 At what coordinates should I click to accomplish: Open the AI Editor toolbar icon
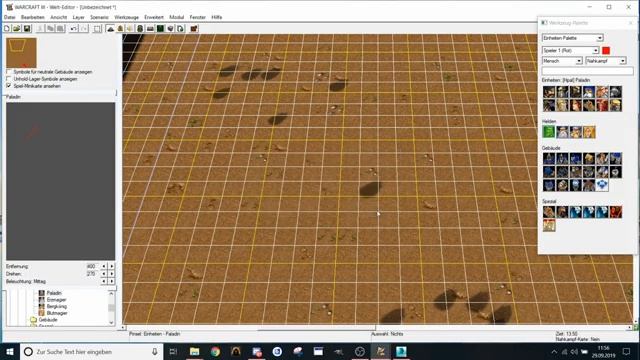pyautogui.click(x=160, y=29)
